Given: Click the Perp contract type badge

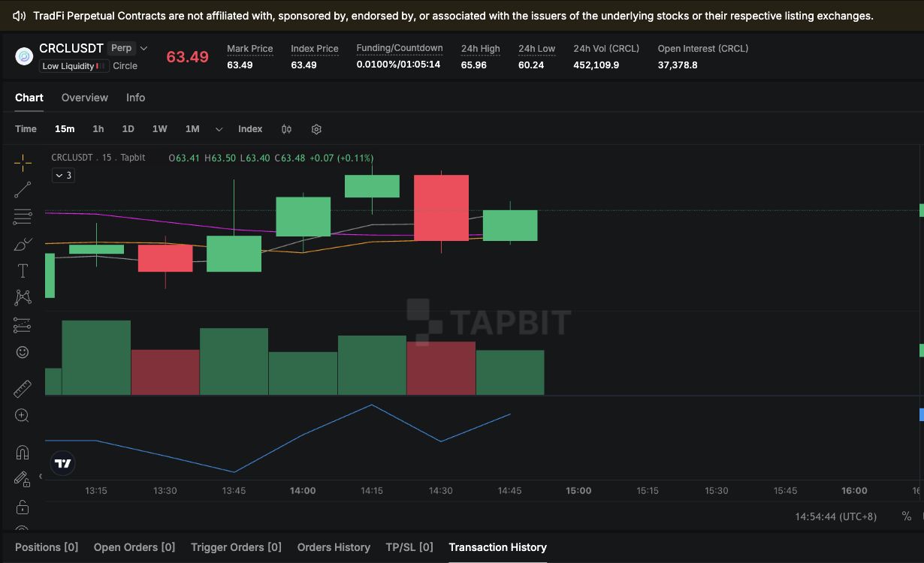Looking at the screenshot, I should coord(121,48).
